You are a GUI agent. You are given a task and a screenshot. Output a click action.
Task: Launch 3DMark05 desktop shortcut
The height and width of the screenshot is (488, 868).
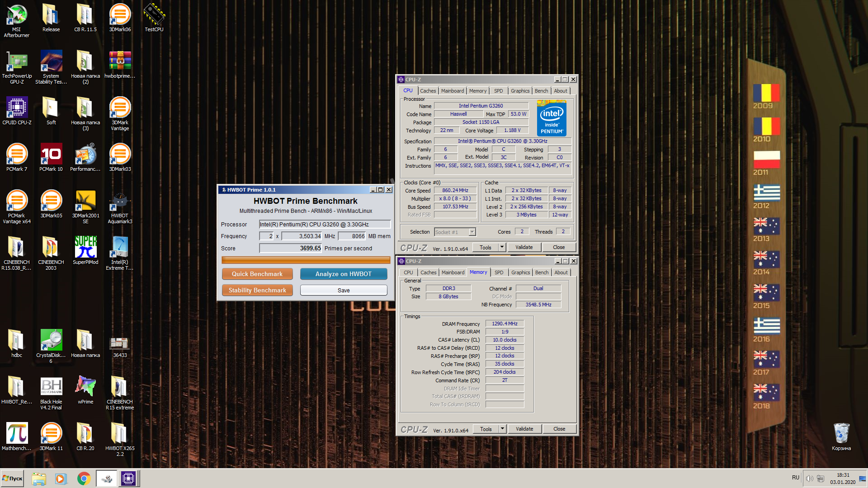51,204
